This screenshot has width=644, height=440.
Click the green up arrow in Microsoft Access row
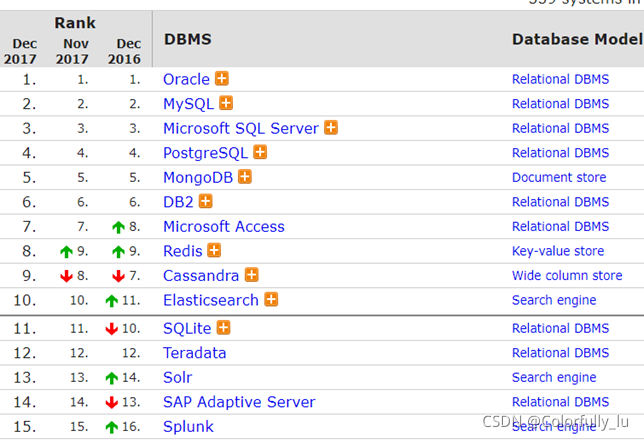pos(118,227)
